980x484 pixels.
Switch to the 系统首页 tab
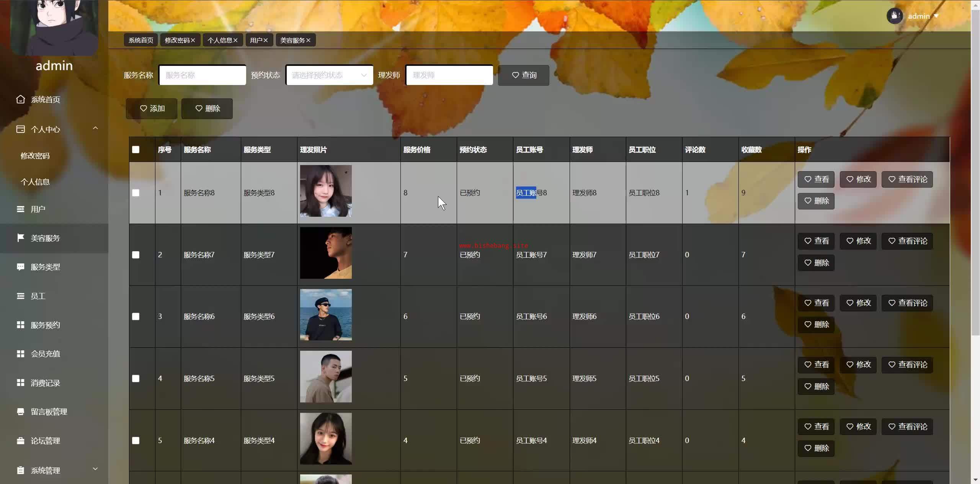pyautogui.click(x=141, y=40)
